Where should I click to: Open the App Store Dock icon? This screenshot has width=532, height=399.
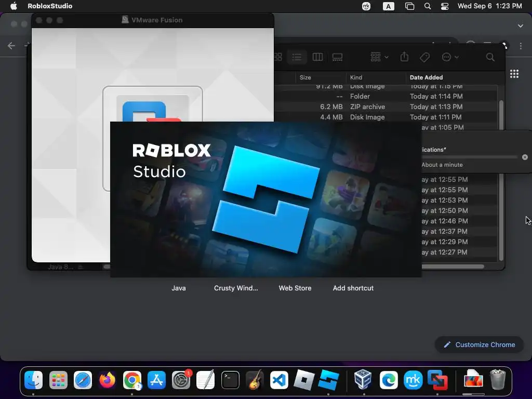[156, 380]
